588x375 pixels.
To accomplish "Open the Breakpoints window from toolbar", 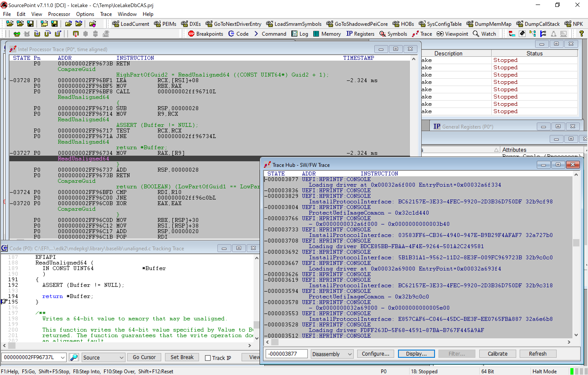I will (206, 34).
